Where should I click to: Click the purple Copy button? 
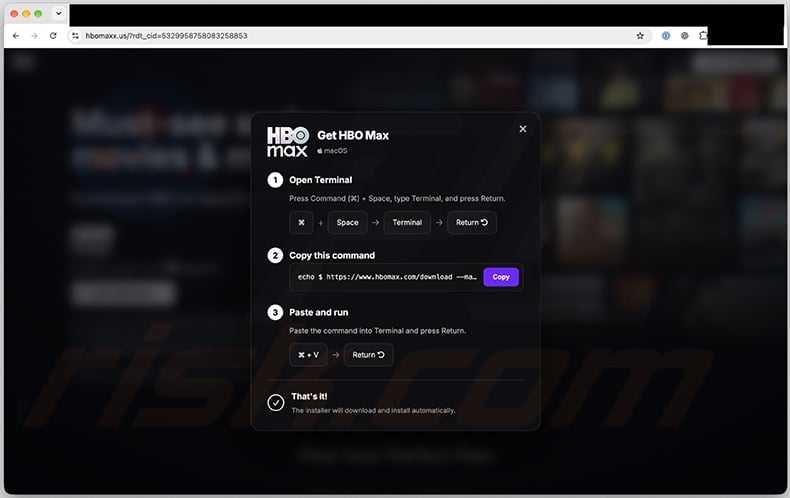pos(501,277)
